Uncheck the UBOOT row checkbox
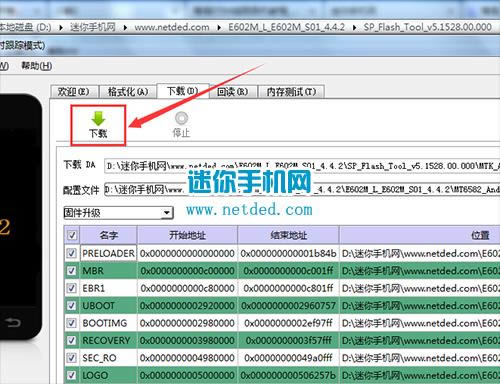Image resolution: width=500 pixels, height=384 pixels. pos(72,305)
